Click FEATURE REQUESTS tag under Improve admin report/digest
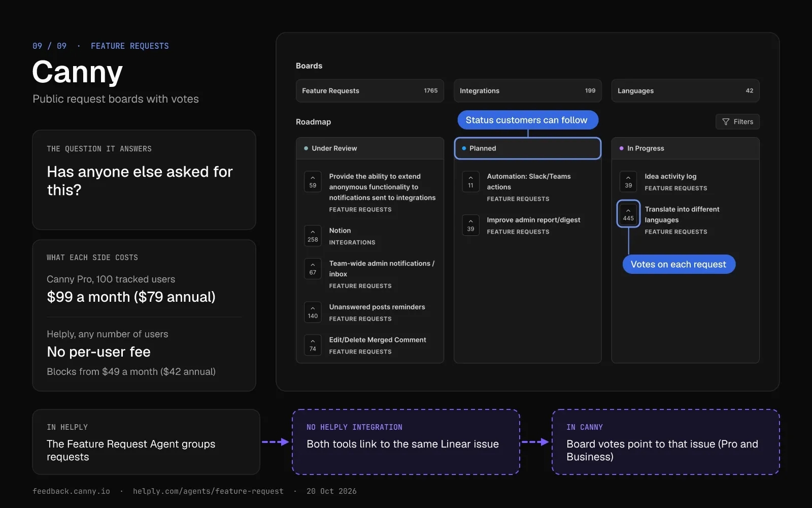The height and width of the screenshot is (508, 812). click(518, 232)
